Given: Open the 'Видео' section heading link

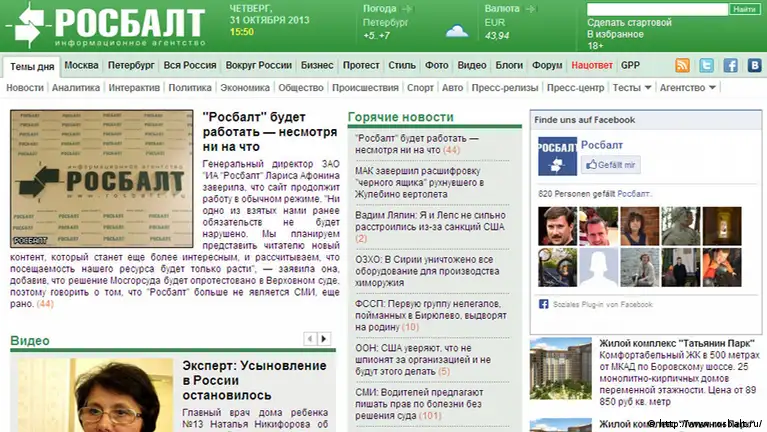Looking at the screenshot, I should (30, 341).
